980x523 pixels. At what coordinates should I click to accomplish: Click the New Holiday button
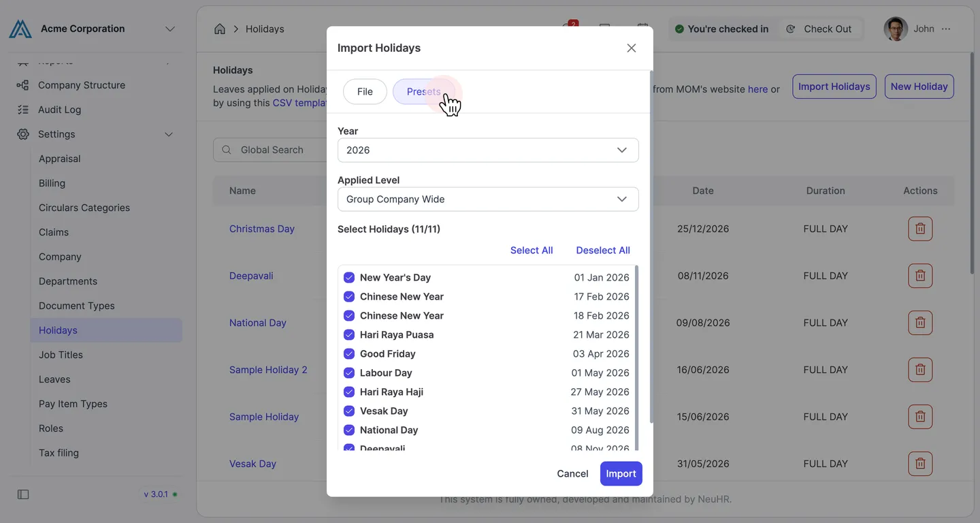pos(919,86)
